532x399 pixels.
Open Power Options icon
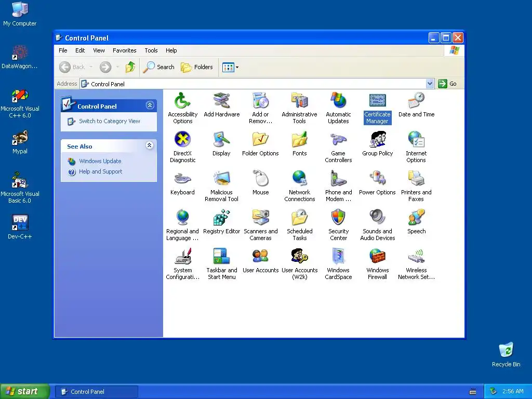[377, 183]
